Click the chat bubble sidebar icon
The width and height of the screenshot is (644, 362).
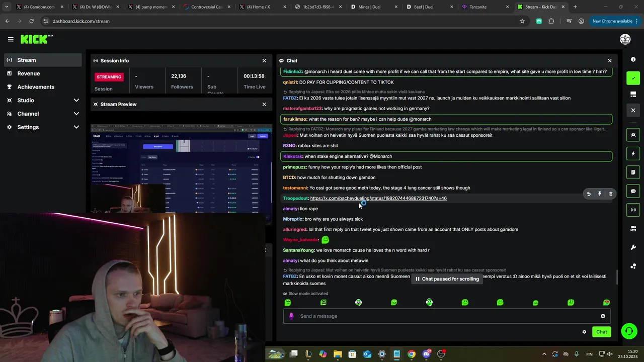[633, 191]
